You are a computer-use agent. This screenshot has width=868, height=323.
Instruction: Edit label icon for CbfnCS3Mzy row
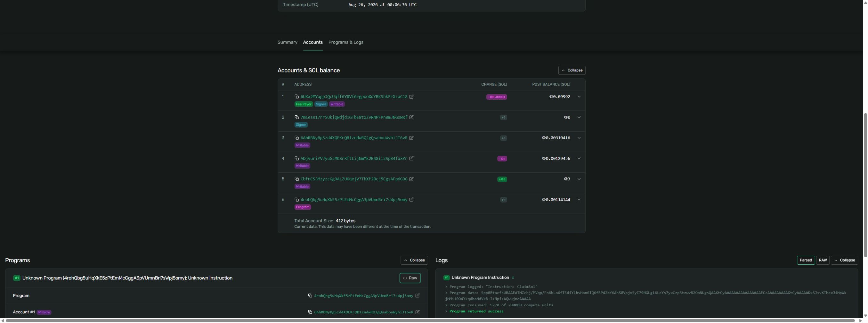click(x=411, y=179)
